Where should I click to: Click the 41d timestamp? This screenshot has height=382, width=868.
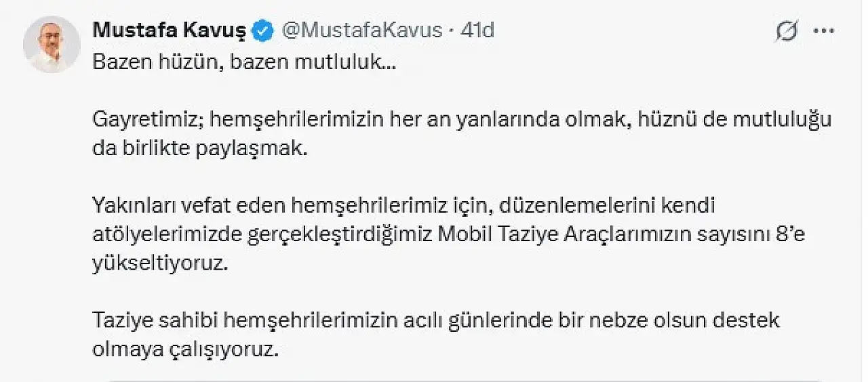click(x=477, y=30)
